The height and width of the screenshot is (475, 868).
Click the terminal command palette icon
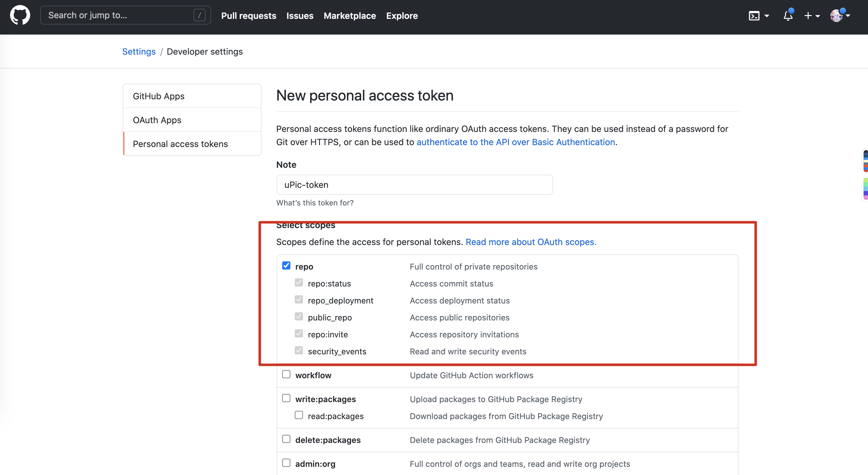pos(754,16)
